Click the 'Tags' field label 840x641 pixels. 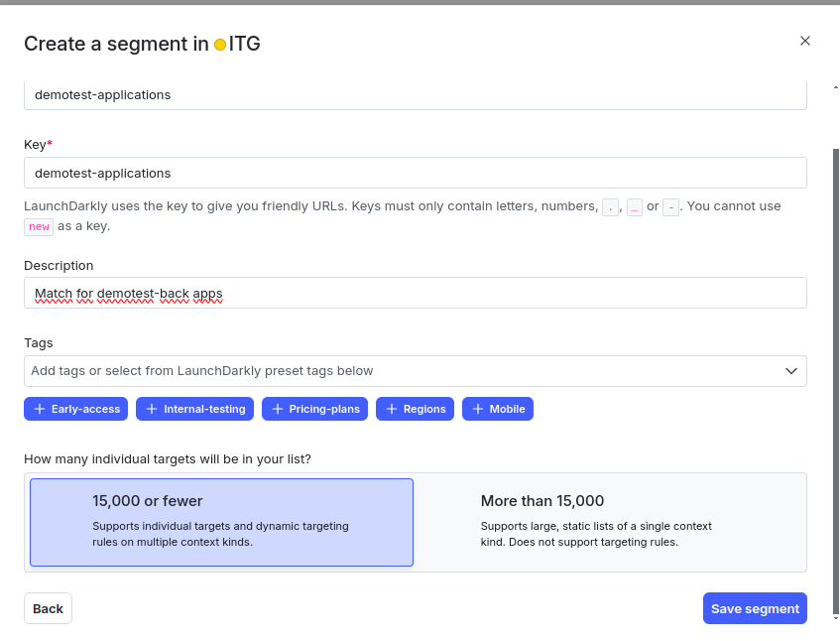pos(39,343)
